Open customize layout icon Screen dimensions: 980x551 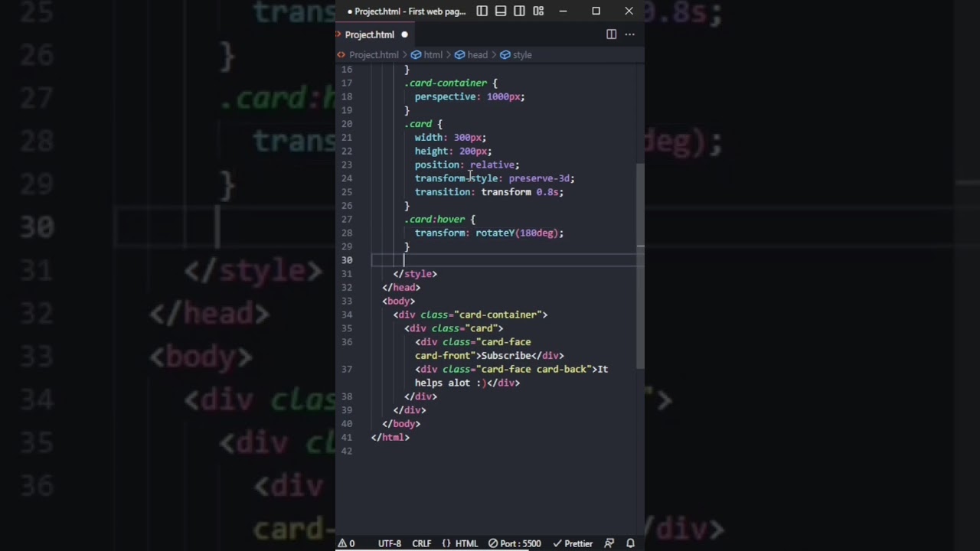(x=538, y=11)
